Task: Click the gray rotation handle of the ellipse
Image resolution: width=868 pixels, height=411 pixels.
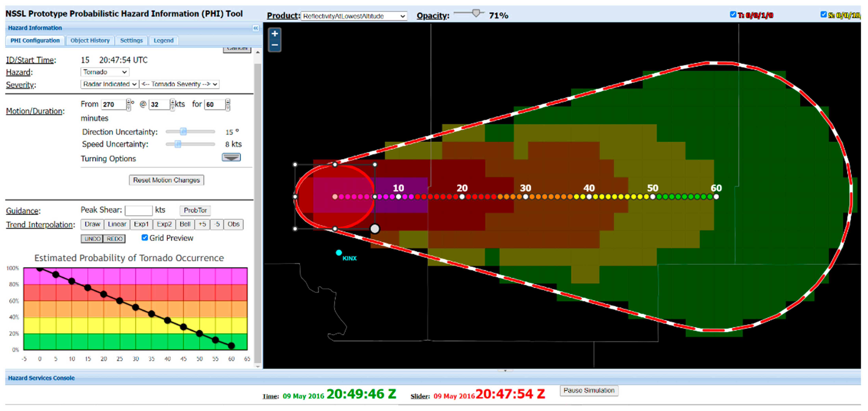Action: pos(375,229)
